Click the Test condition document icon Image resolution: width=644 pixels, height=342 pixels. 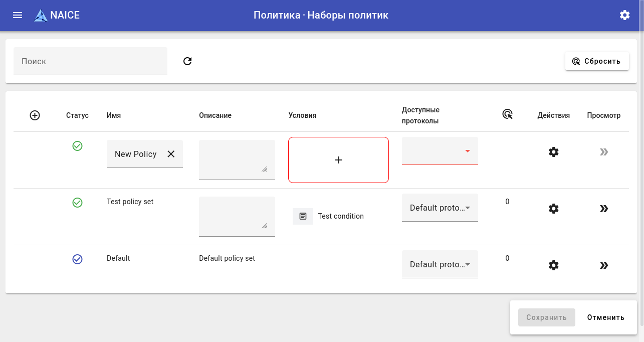pyautogui.click(x=303, y=216)
